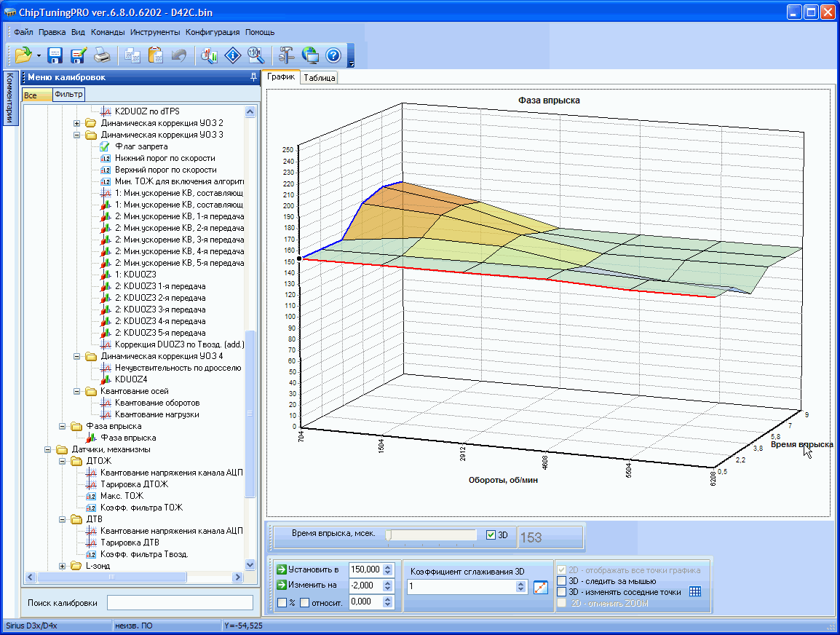The image size is (840, 635).
Task: Click the blue question mark help icon
Action: [333, 55]
